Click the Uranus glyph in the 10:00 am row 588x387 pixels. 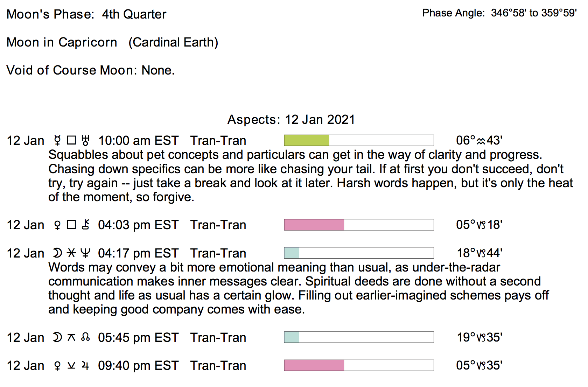(x=85, y=141)
